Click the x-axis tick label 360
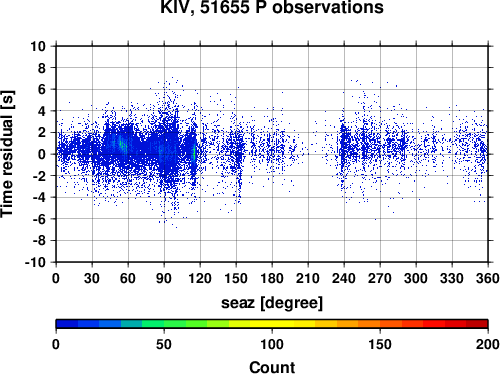Viewport: 500px width, 374px height. click(488, 278)
